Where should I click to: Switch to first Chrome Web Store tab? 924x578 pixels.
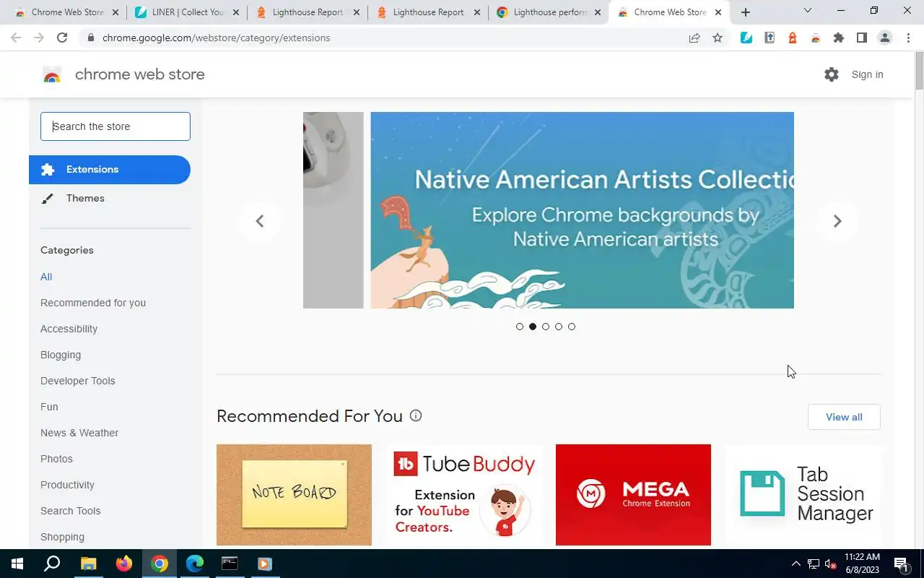click(x=65, y=12)
